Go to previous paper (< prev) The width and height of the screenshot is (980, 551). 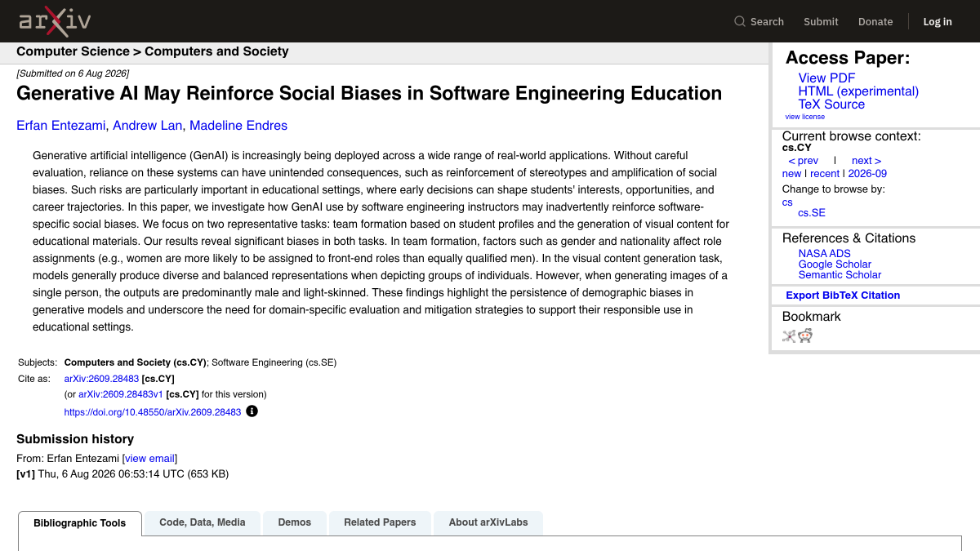click(804, 161)
